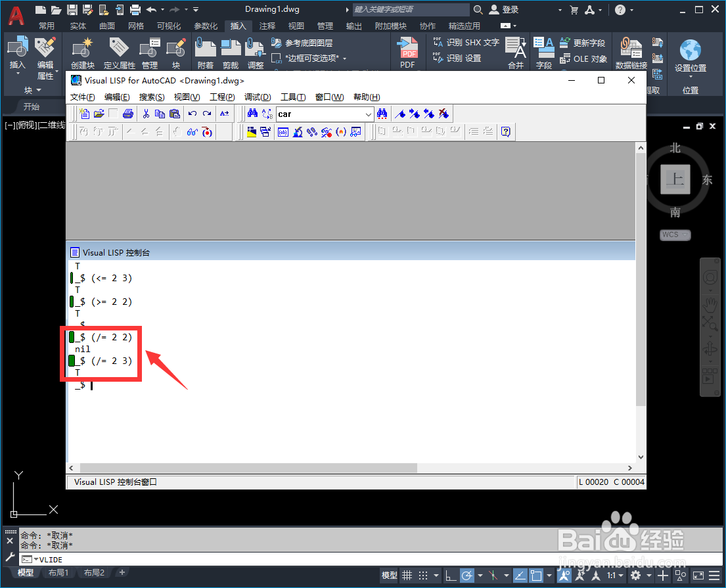Click the 东 direction on the ViewCube
This screenshot has width=726, height=588.
pos(706,179)
